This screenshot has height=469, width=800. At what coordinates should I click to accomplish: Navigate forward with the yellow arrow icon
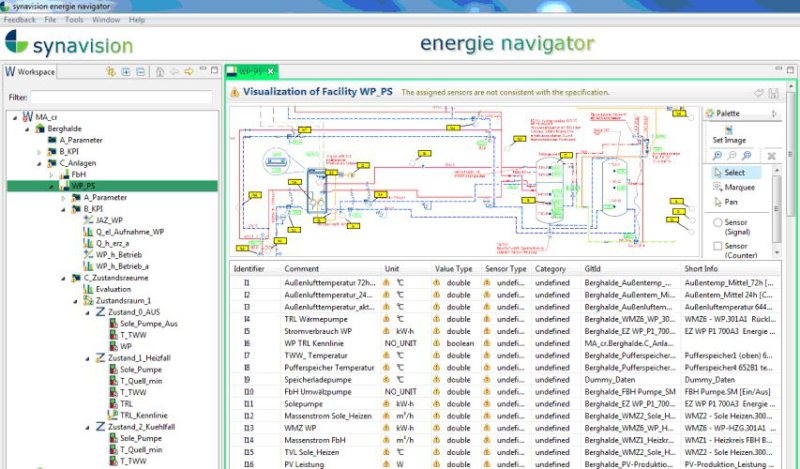(x=189, y=71)
